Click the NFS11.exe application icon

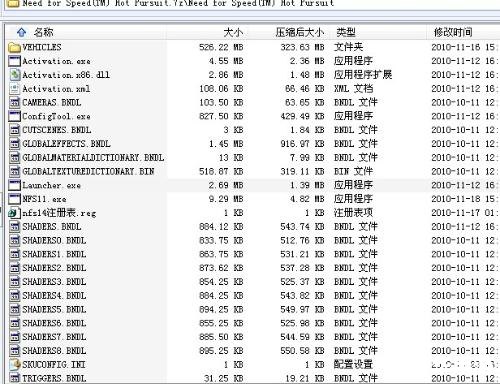point(14,199)
